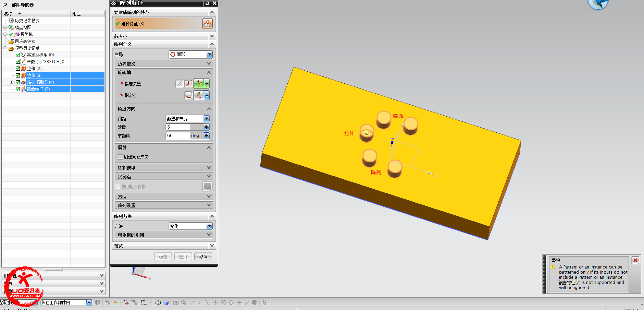Collapse the 模型历史记录 tree node

(x=5, y=48)
